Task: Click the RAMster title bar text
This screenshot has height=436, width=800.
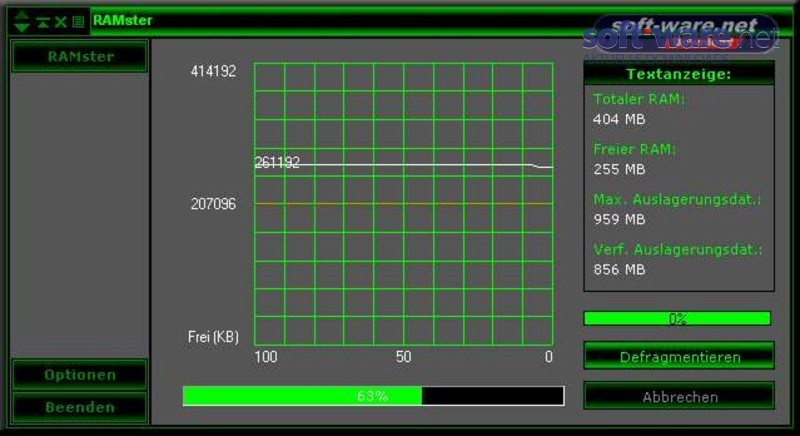Action: [122, 20]
